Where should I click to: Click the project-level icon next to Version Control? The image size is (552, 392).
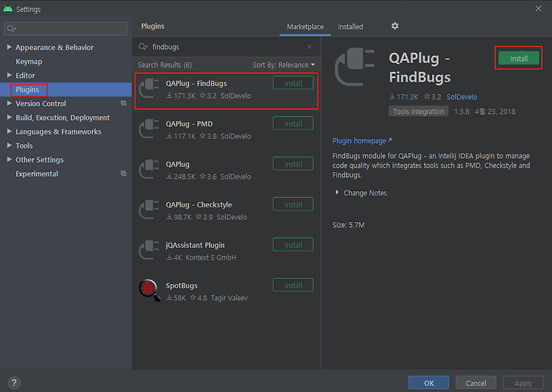coord(124,103)
